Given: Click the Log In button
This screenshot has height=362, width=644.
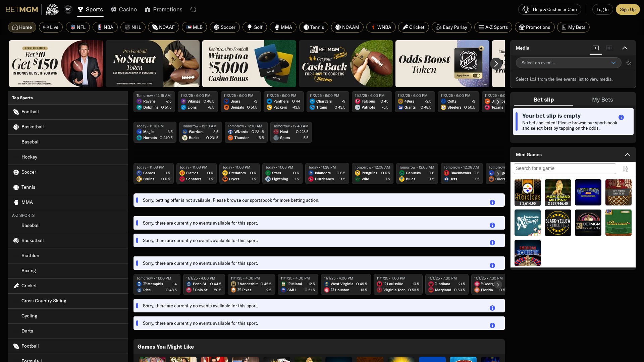Looking at the screenshot, I should point(602,9).
